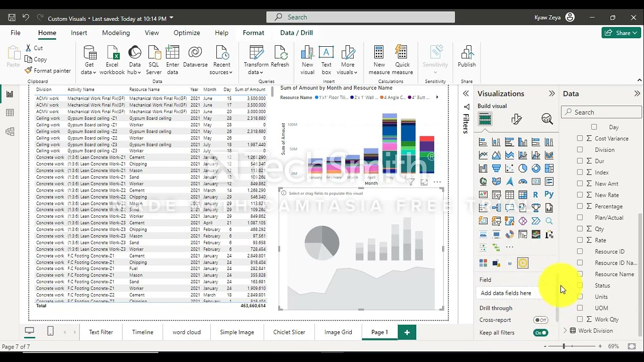Select the stacked bar chart visual
Viewport: 644px width, 362px height.
[484, 142]
